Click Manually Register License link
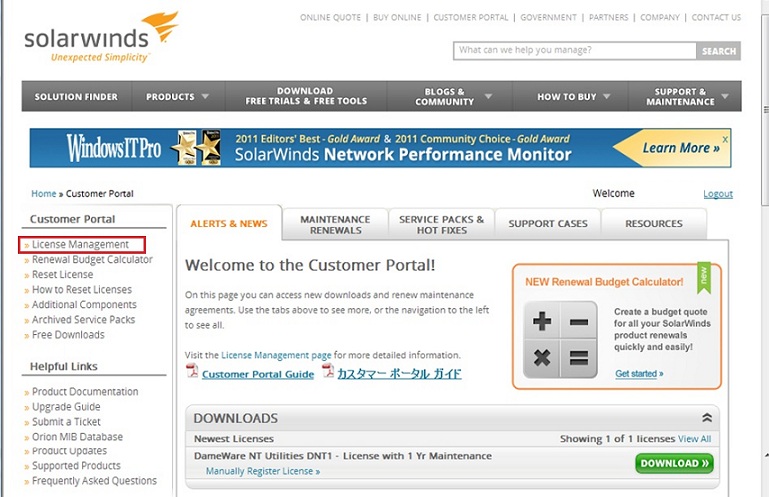 pos(263,471)
